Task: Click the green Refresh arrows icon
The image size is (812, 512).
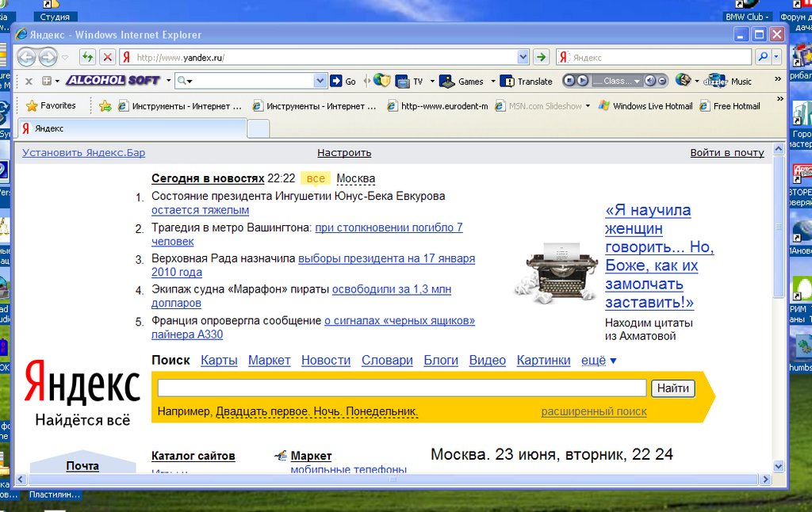Action: (87, 56)
